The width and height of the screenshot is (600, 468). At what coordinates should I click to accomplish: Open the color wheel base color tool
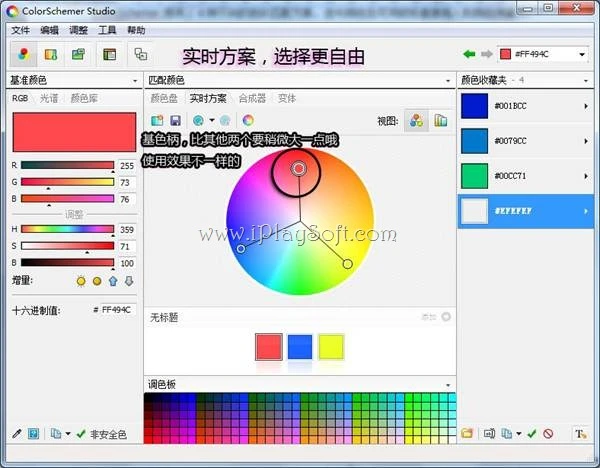tap(23, 54)
